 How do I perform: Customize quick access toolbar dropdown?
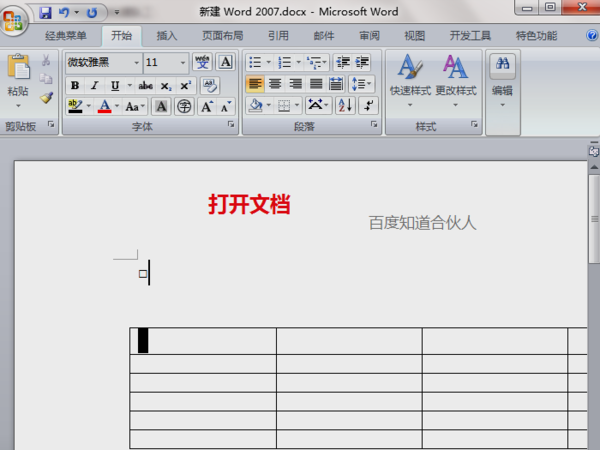(x=117, y=13)
